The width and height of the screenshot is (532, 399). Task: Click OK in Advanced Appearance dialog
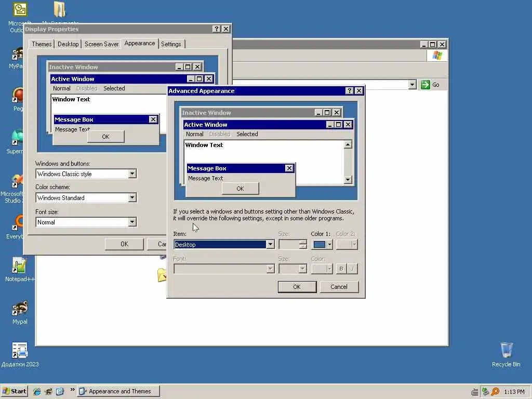pyautogui.click(x=297, y=287)
